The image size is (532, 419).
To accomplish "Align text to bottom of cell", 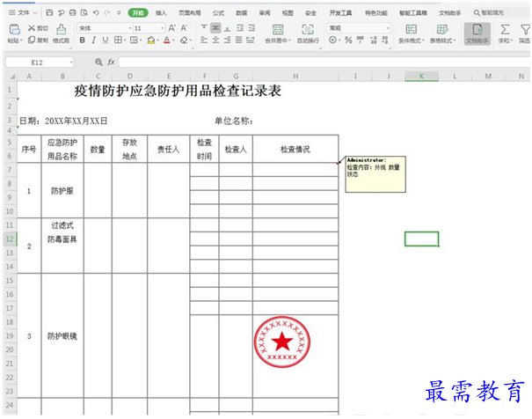I will tap(228, 28).
